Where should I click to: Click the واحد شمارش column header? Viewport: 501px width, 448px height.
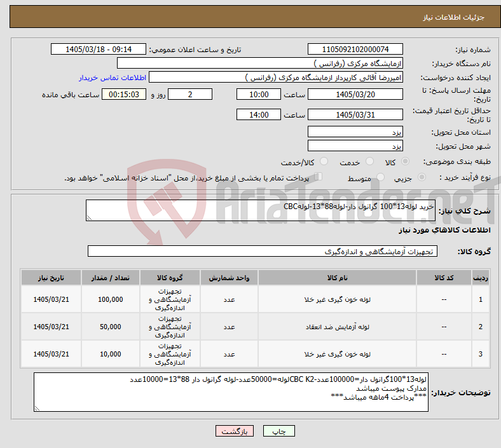coord(229,278)
